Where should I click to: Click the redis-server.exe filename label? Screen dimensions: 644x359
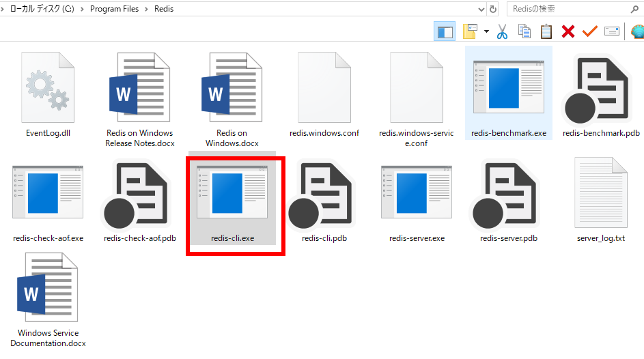[x=417, y=238]
